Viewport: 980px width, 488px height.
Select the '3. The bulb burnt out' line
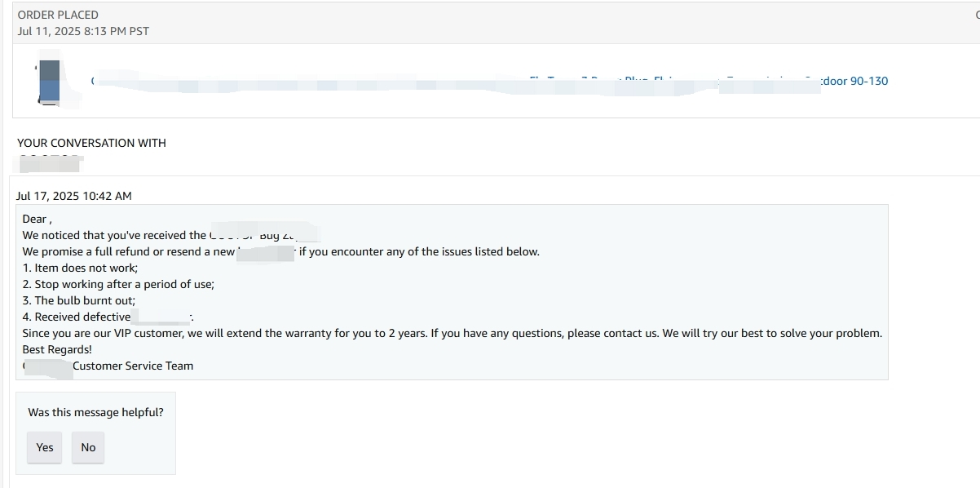click(79, 300)
